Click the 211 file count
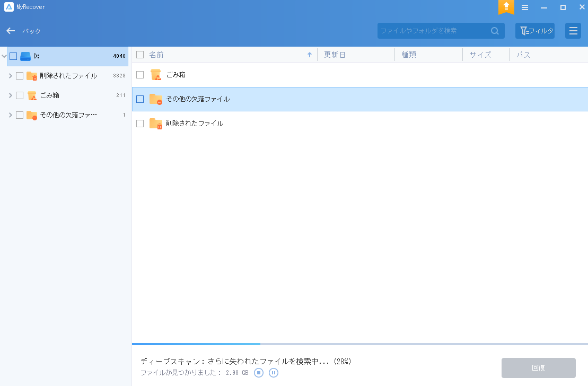The width and height of the screenshot is (588, 386). [121, 95]
